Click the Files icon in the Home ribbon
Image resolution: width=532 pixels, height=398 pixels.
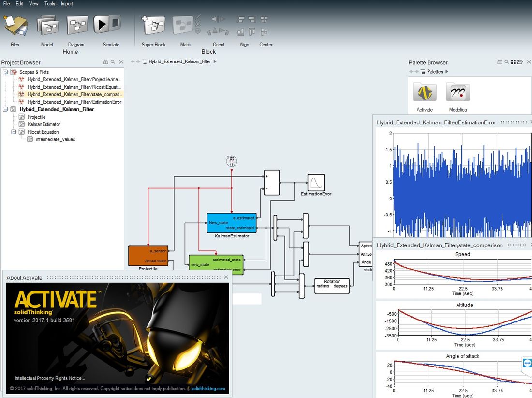[x=15, y=26]
